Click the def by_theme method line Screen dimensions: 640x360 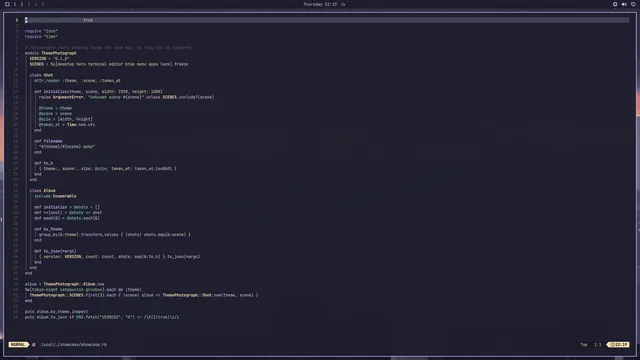[x=48, y=229]
